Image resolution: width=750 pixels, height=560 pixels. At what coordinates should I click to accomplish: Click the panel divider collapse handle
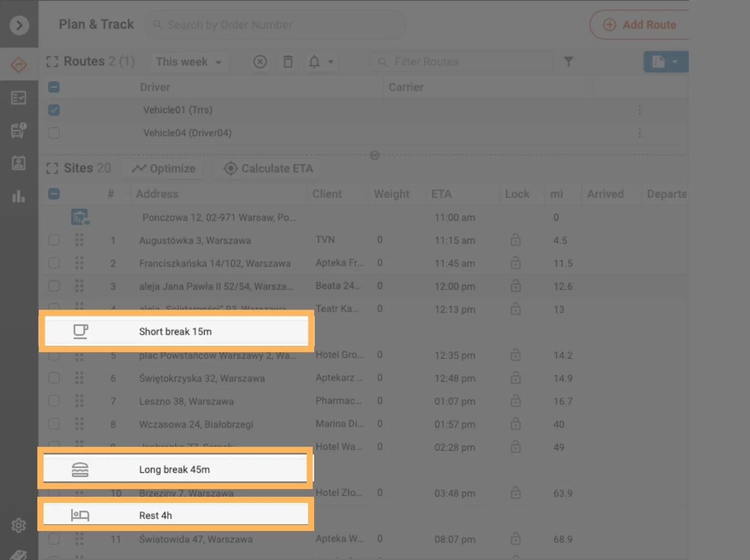point(375,155)
